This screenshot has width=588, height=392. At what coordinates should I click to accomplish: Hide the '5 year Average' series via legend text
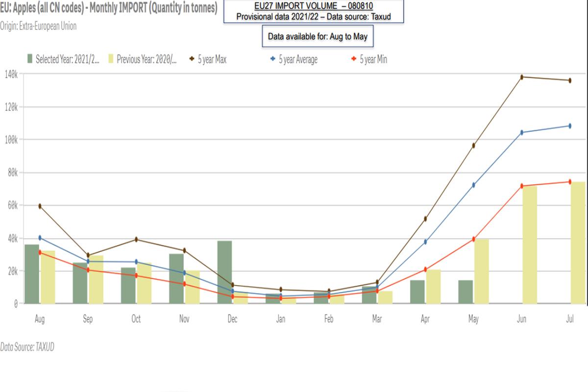[298, 60]
